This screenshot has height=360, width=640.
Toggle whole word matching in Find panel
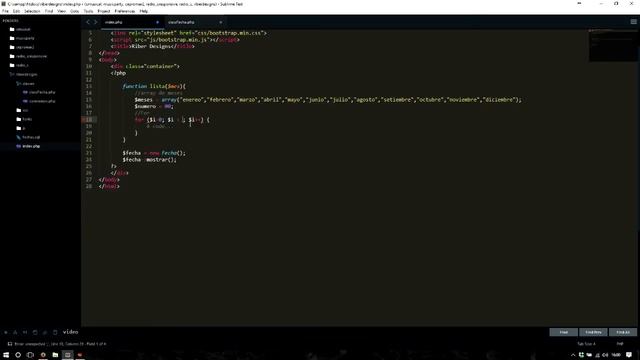[x=25, y=332]
